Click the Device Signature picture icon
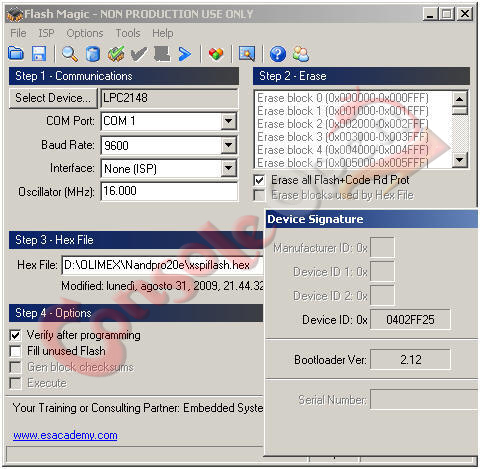The image size is (480, 469). pos(247,54)
